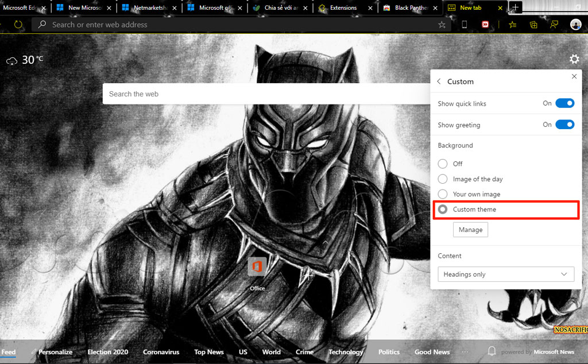588x364 pixels.
Task: Switch to the Microsoft office tab
Action: tap(215, 7)
